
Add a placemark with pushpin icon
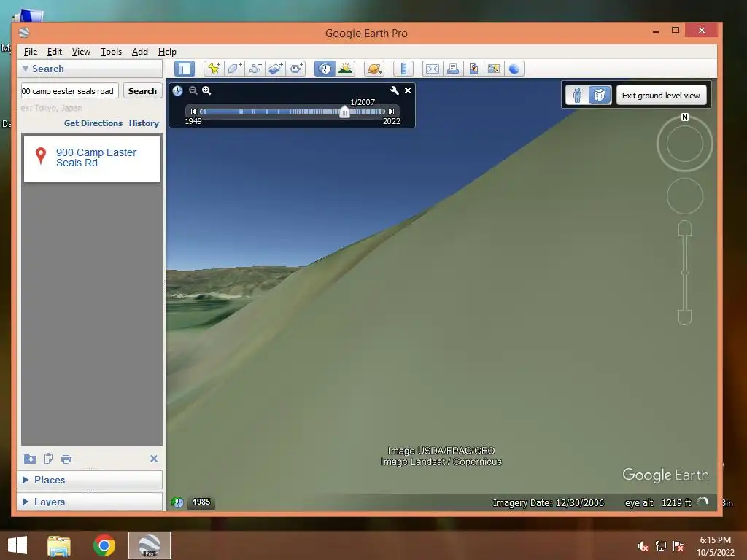point(214,69)
